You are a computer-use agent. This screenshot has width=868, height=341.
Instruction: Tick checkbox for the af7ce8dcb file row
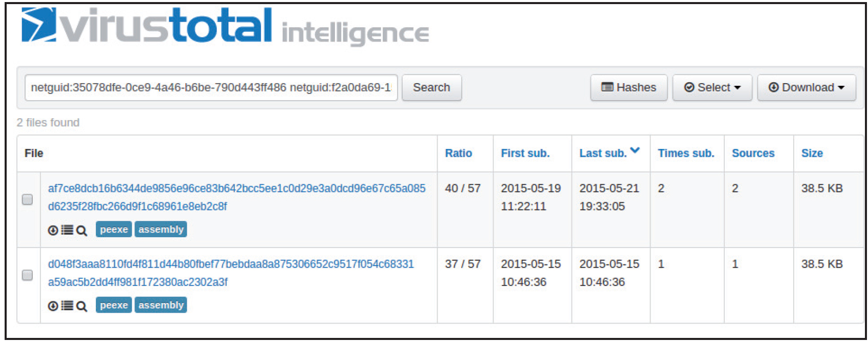(28, 199)
